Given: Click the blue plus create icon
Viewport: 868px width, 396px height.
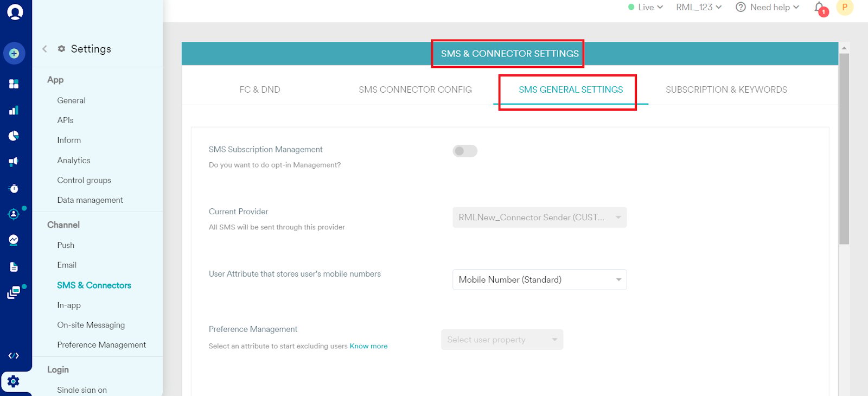Looking at the screenshot, I should pyautogui.click(x=14, y=53).
